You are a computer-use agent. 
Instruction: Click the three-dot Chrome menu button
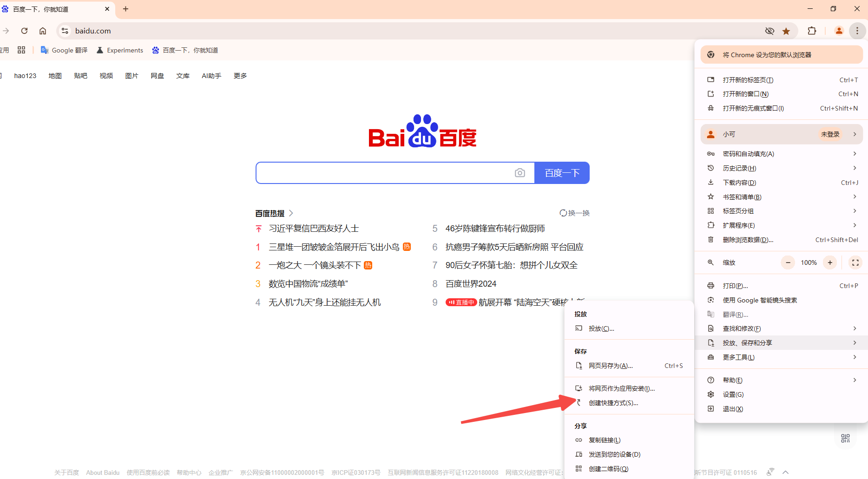pos(857,31)
